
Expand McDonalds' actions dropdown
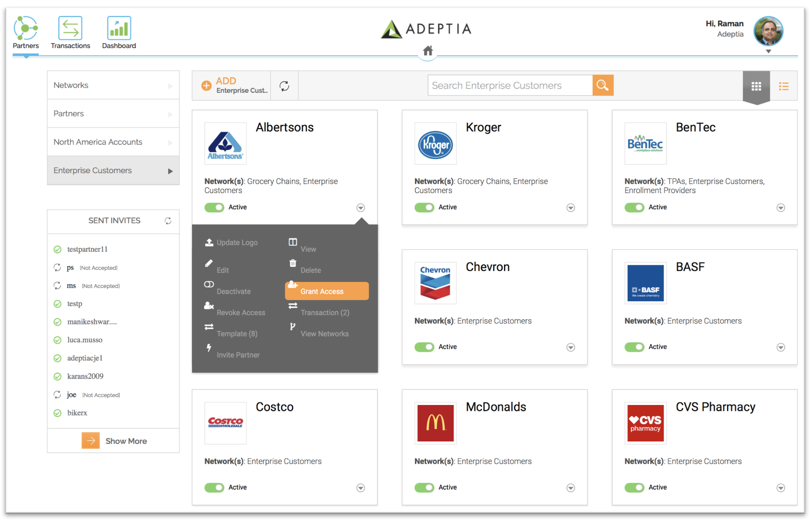click(x=570, y=487)
